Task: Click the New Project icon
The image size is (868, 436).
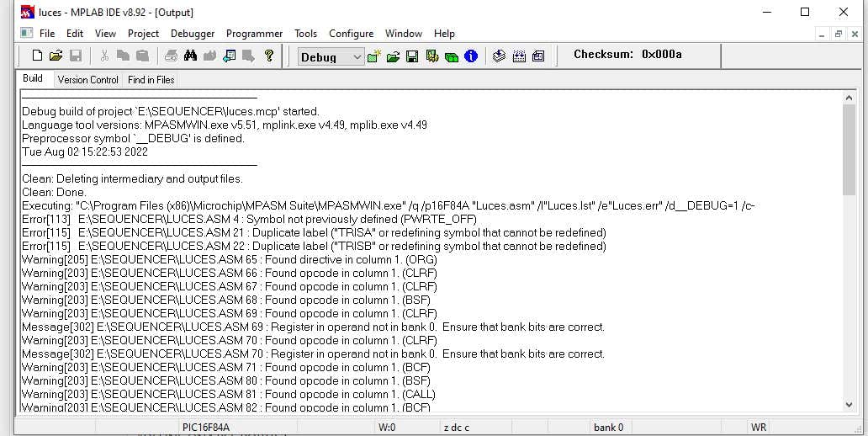Action: point(374,56)
